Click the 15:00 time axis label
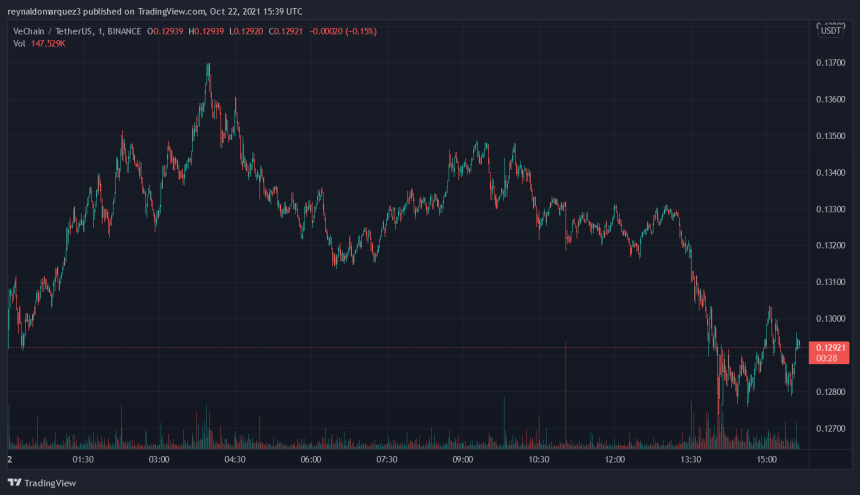The width and height of the screenshot is (860, 495). point(767,459)
